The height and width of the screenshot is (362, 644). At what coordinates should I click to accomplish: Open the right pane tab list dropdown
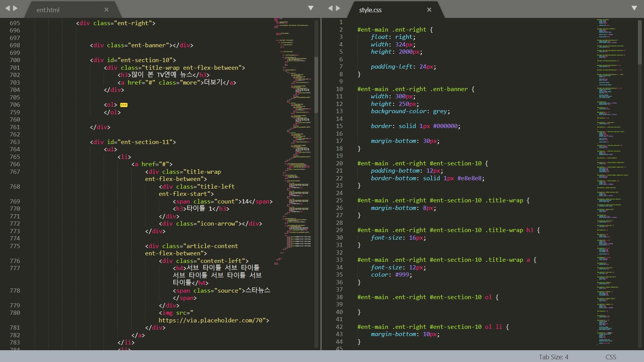pyautogui.click(x=634, y=8)
